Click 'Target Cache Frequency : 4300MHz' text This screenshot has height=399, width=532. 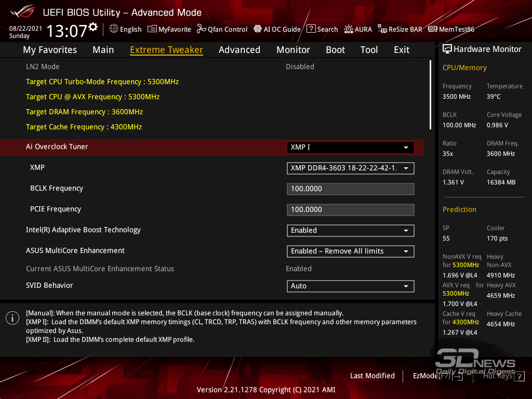pos(84,127)
